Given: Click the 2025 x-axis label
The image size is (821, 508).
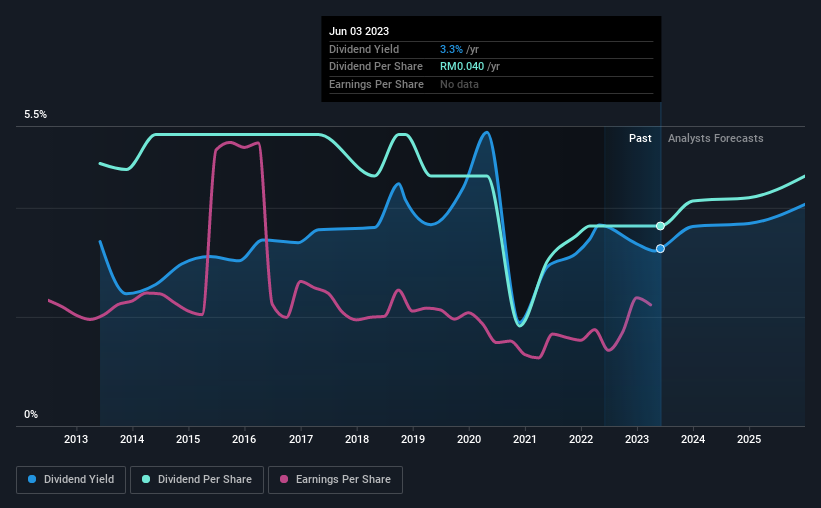Looking at the screenshot, I should [x=749, y=439].
